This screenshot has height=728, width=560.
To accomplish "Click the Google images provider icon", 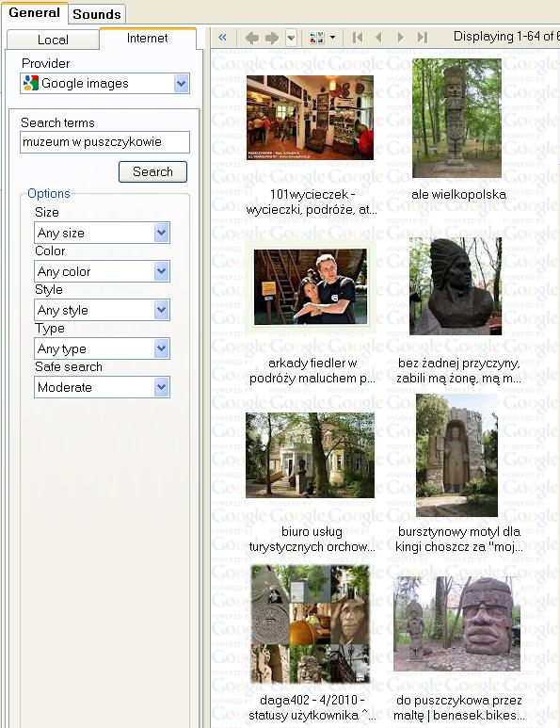I will point(31,83).
